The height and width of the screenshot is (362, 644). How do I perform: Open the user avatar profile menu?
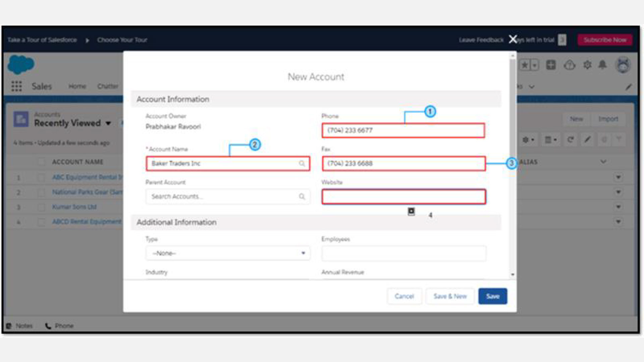click(x=623, y=65)
